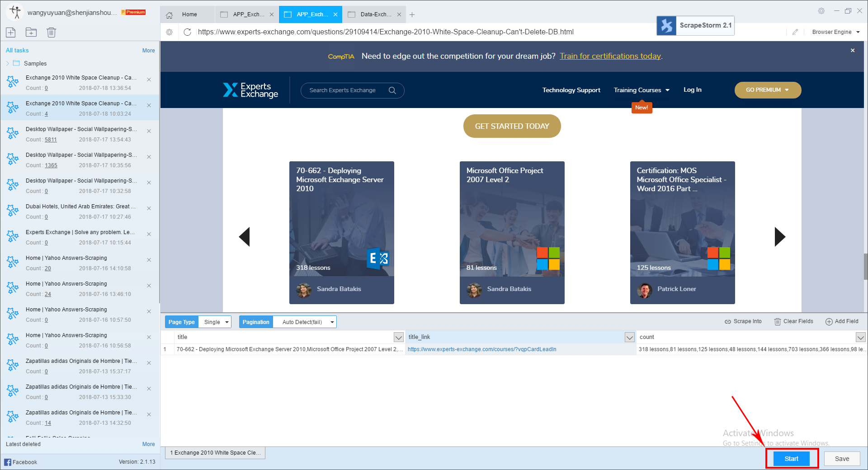
Task: Click the page settings gear beside address bar
Action: 170,32
